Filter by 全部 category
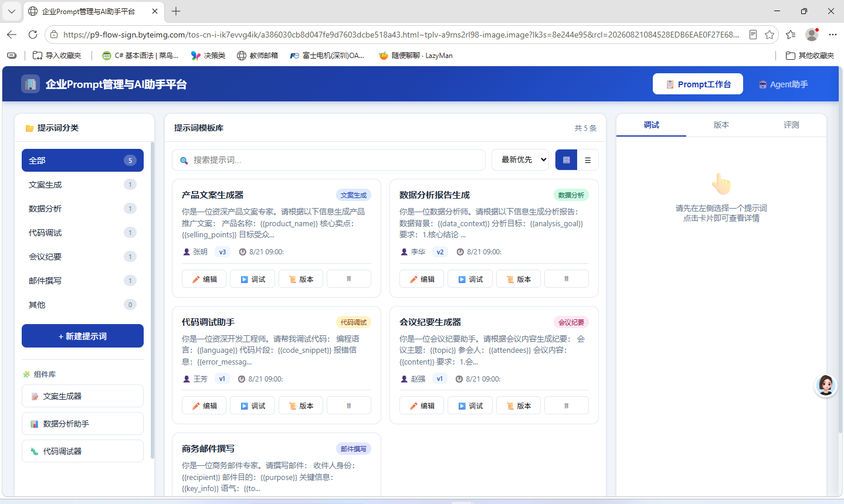The height and width of the screenshot is (504, 844). (x=83, y=160)
